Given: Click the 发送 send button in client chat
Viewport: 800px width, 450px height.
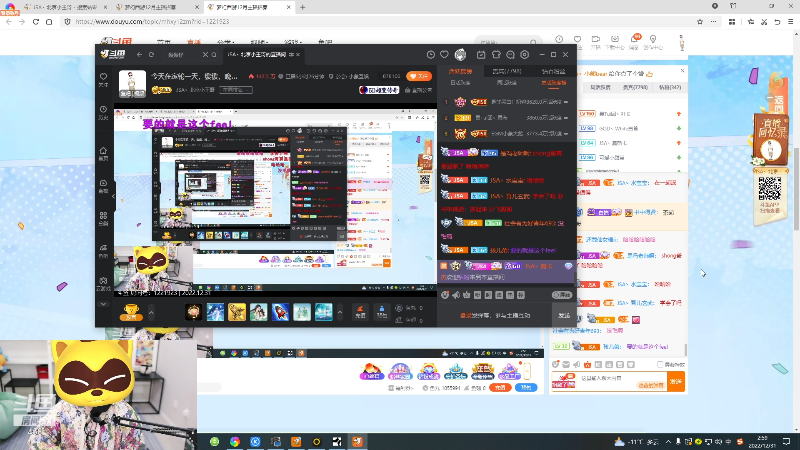Looking at the screenshot, I should [x=564, y=315].
